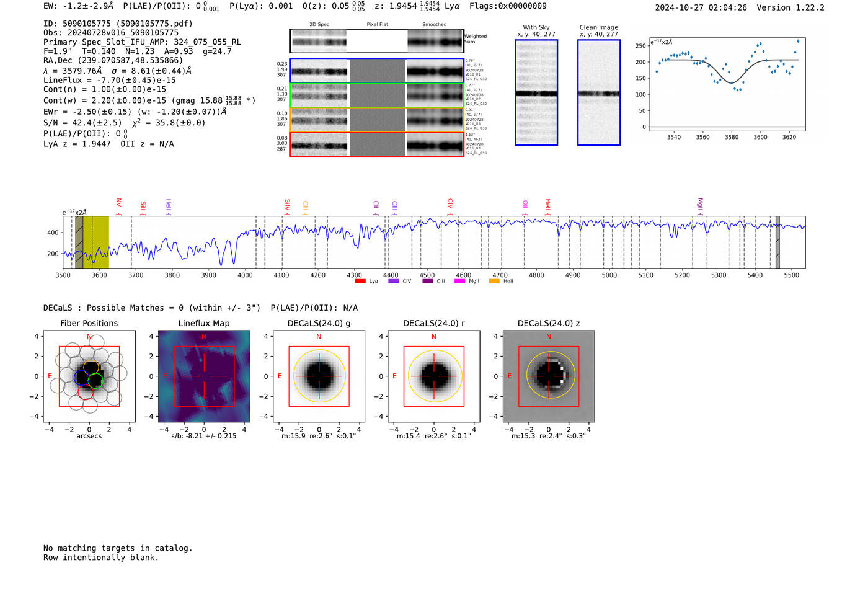Click the RA,Dec coordinates line
Image resolution: width=868 pixels, height=591 pixels.
coord(113,61)
